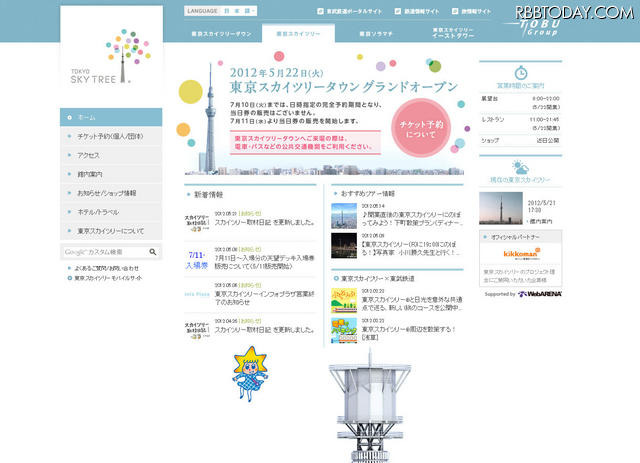This screenshot has height=463, width=640.
Task: Click the Info Plaza news thumbnail
Action: coord(197,294)
